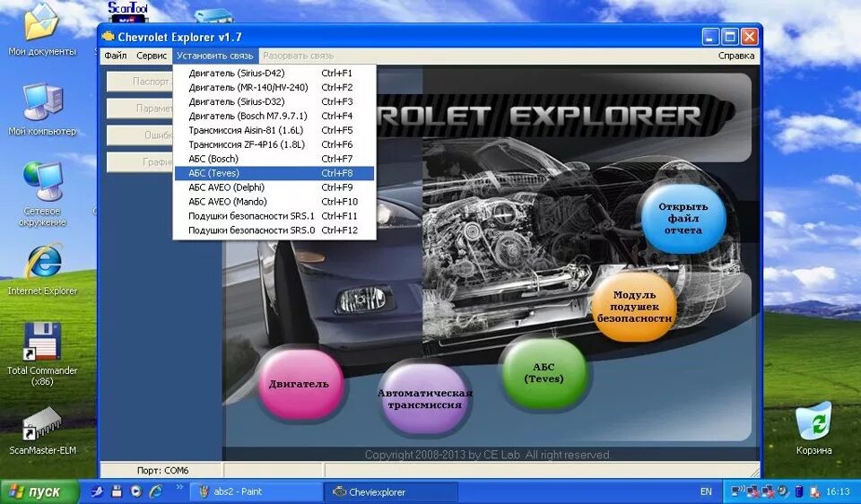Click the Ошибки side button
Image resolution: width=861 pixels, height=504 pixels.
140,135
